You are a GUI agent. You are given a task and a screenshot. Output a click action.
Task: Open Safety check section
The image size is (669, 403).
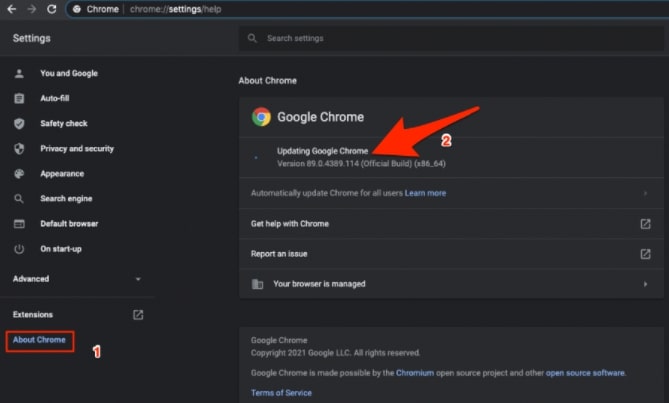point(64,124)
